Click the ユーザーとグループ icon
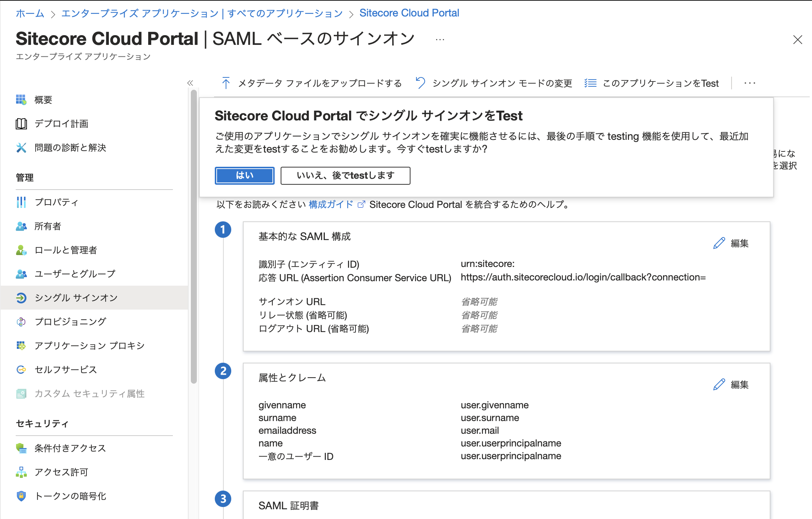The height and width of the screenshot is (519, 812). (x=21, y=274)
